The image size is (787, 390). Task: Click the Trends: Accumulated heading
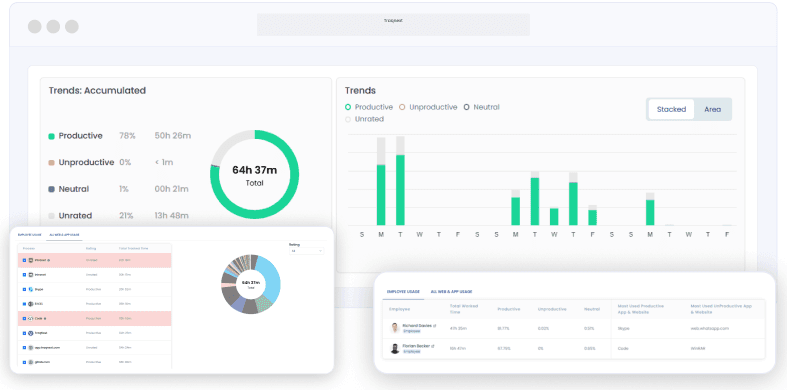[97, 91]
